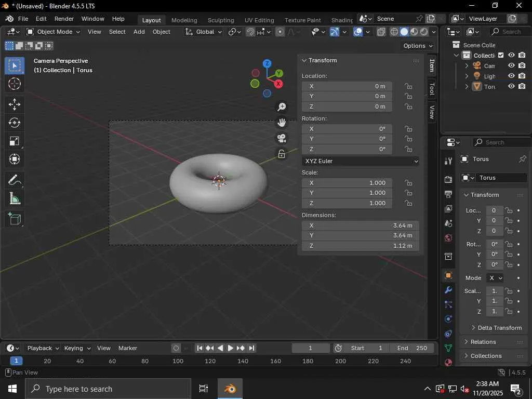Open the View Layer properties tab icon
This screenshot has height=399, width=532.
click(448, 209)
